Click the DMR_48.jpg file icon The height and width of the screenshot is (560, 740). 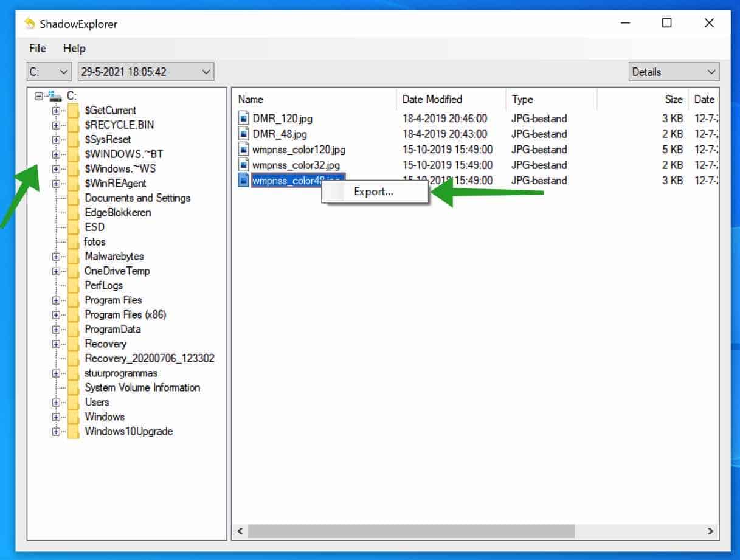click(244, 134)
